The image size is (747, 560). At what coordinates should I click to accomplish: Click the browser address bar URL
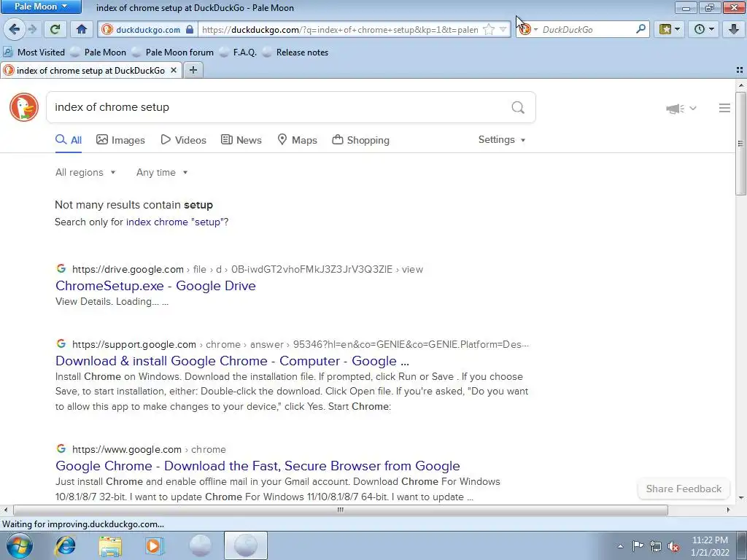point(340,29)
